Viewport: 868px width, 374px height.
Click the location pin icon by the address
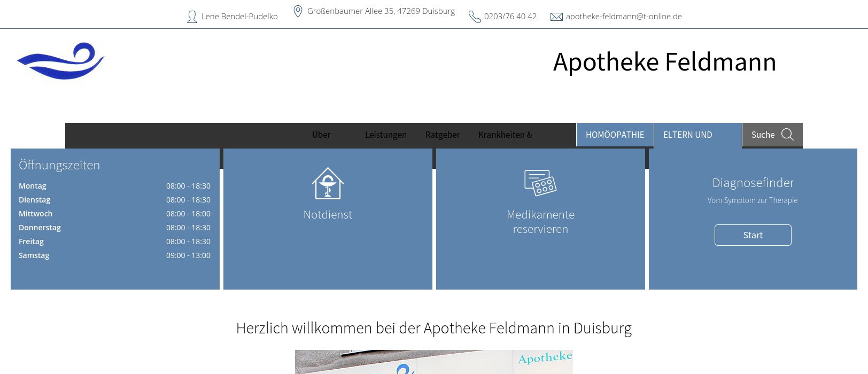pos(298,11)
